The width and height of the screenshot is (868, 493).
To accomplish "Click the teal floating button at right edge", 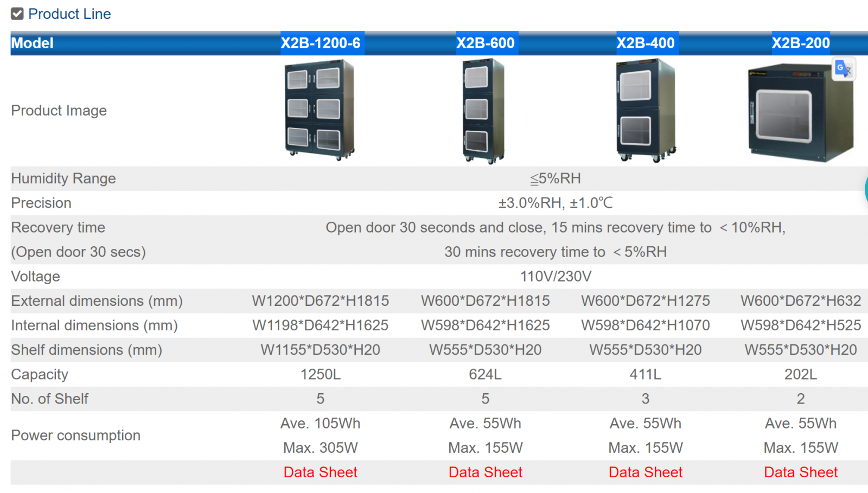I will [866, 190].
